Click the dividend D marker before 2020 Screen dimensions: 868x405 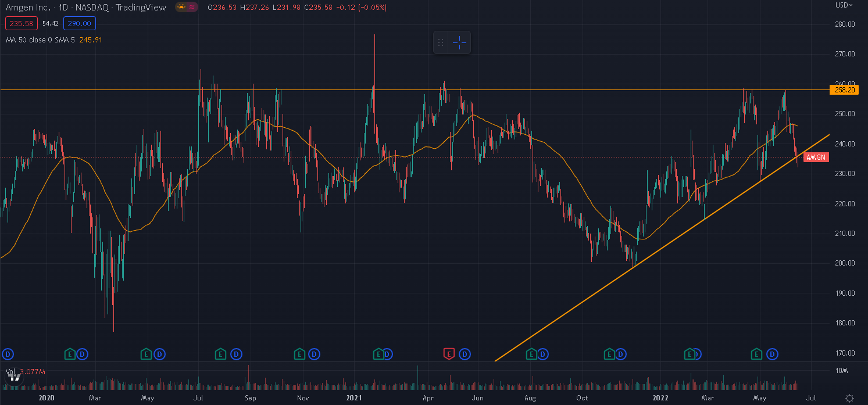[x=8, y=353]
